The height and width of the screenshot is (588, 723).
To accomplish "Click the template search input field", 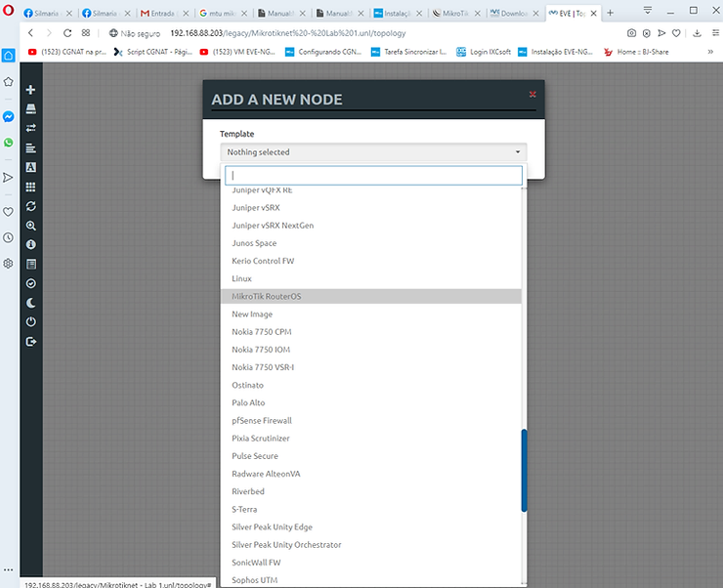I will click(x=373, y=175).
